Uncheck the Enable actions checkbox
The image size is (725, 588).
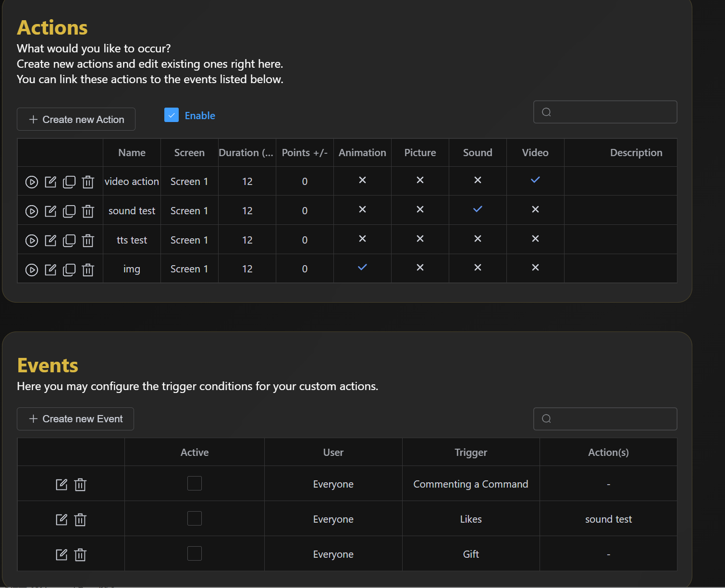[172, 115]
